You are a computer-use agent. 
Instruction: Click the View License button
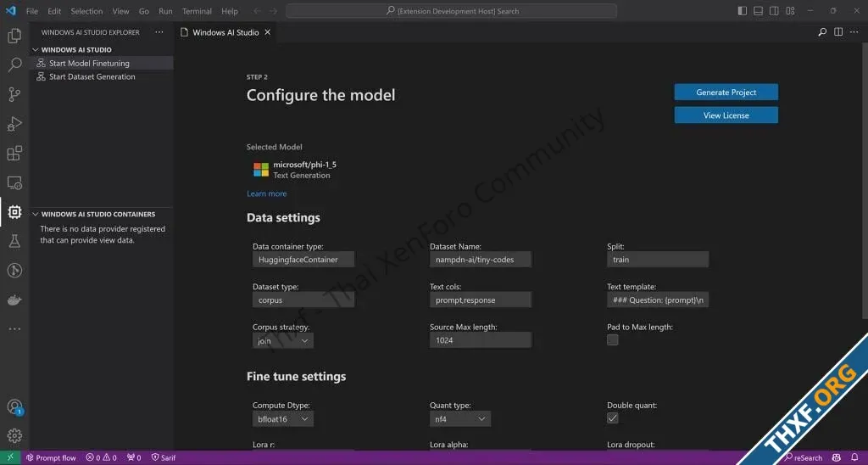[726, 115]
